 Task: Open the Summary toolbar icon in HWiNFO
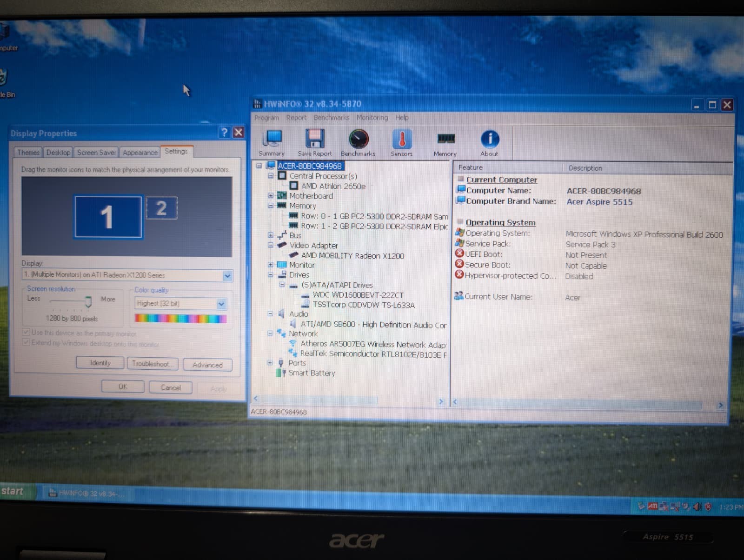[x=272, y=143]
